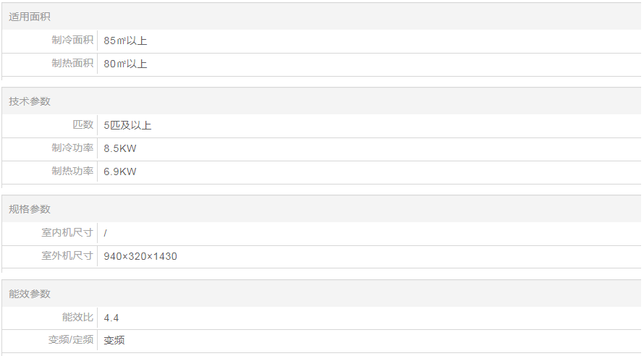Select the 变频/定频 row label
The image size is (644, 356).
click(x=71, y=340)
